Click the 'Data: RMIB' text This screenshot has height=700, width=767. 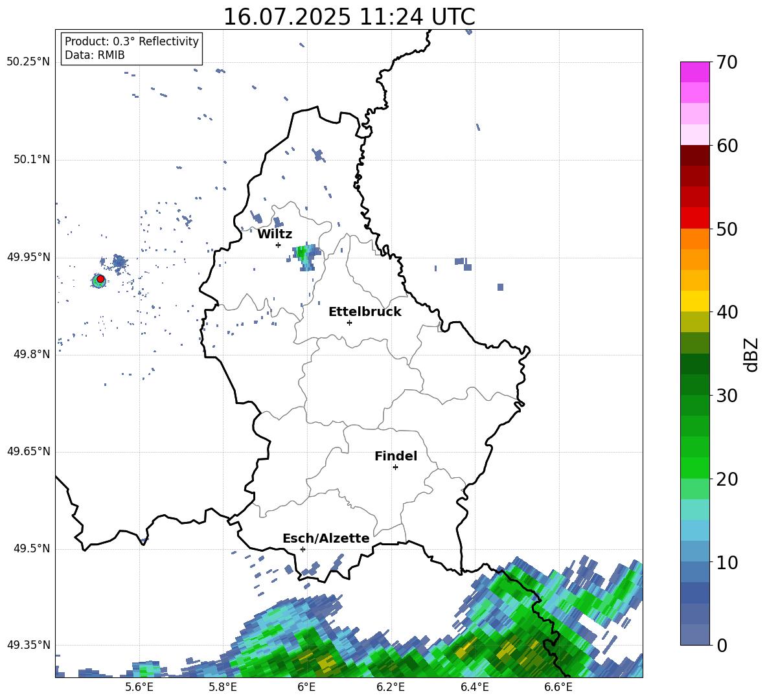pyautogui.click(x=95, y=55)
